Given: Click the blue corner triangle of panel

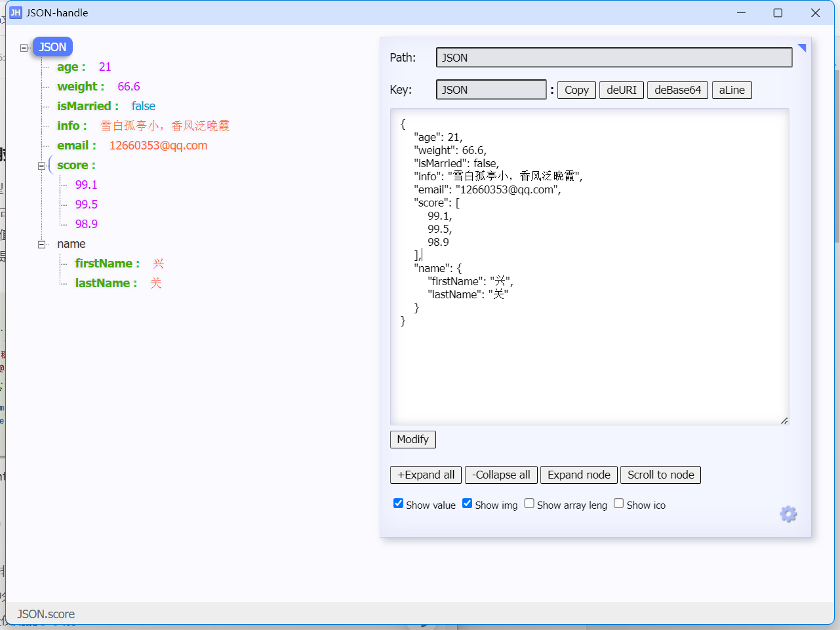Looking at the screenshot, I should pyautogui.click(x=803, y=47).
